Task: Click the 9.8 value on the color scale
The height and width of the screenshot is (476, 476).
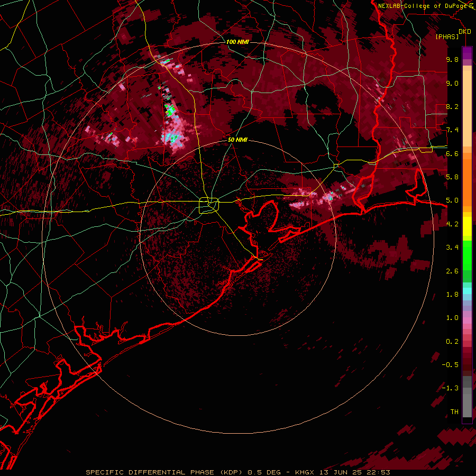Action: (x=452, y=59)
